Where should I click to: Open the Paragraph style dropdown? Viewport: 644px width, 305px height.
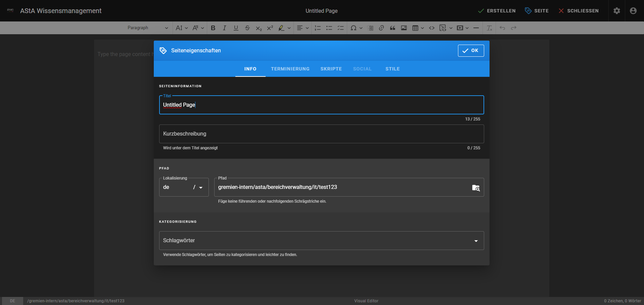tap(148, 28)
